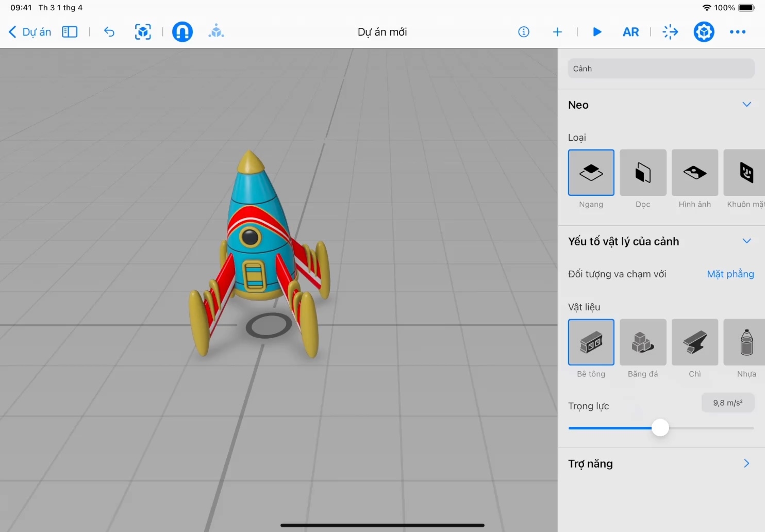Add a new object with plus icon
The width and height of the screenshot is (765, 532).
tap(557, 32)
